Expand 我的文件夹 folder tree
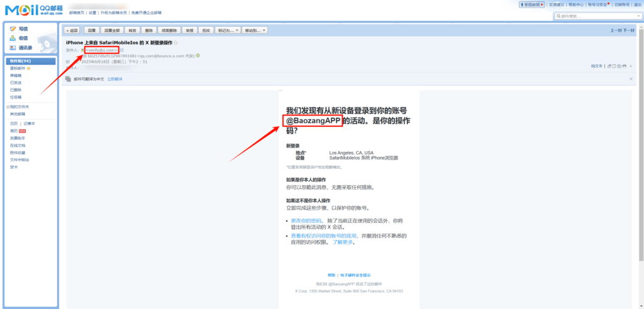Image resolution: width=644 pixels, height=309 pixels. [x=8, y=107]
